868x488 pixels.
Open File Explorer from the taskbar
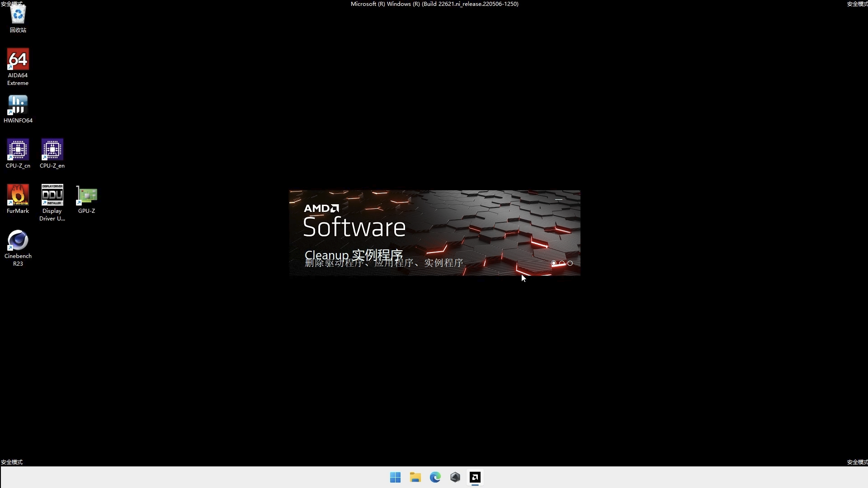point(415,477)
